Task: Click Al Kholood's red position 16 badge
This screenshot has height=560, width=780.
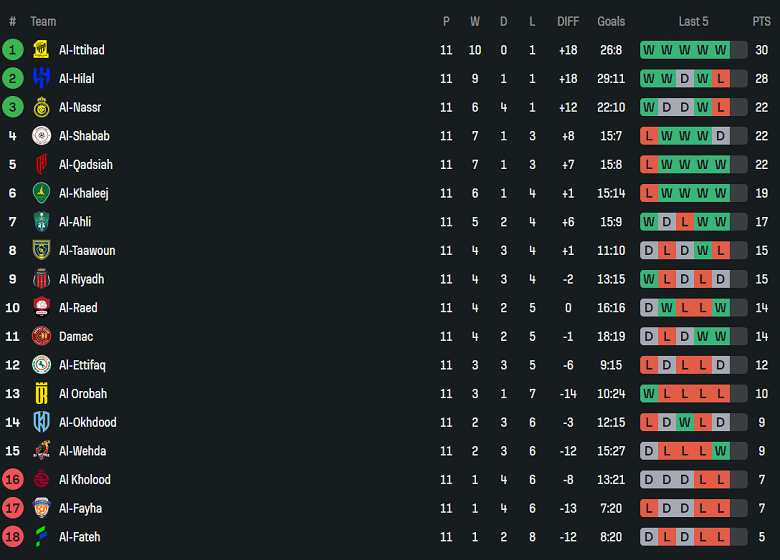Action: tap(13, 480)
